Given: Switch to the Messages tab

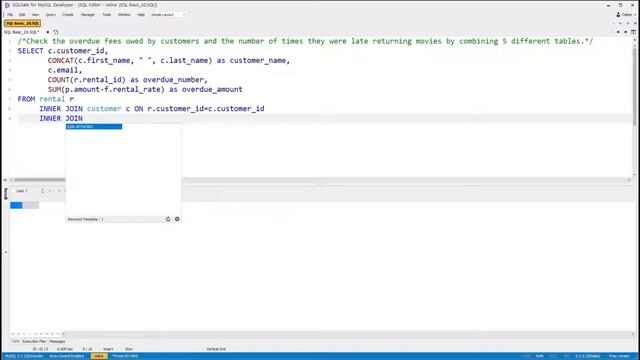Looking at the screenshot, I should coord(57,342).
